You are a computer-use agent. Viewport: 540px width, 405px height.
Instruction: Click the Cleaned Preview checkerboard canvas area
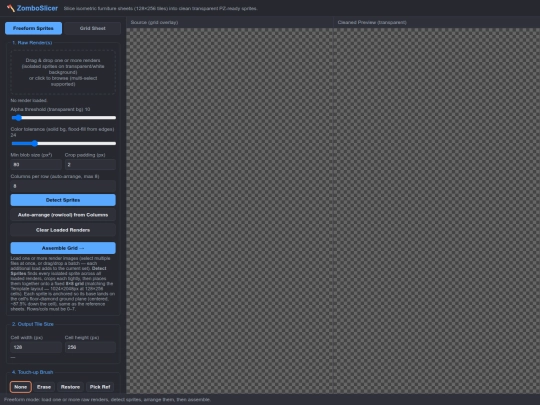click(x=437, y=210)
